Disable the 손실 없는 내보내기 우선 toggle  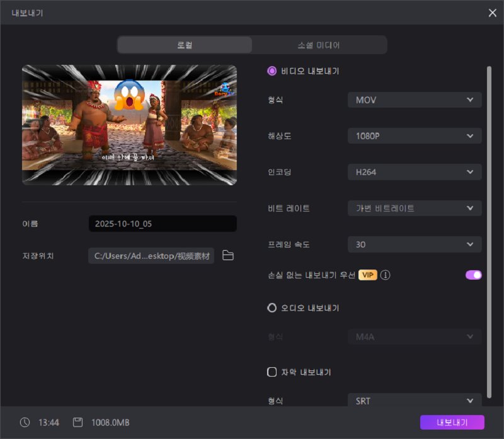point(473,275)
